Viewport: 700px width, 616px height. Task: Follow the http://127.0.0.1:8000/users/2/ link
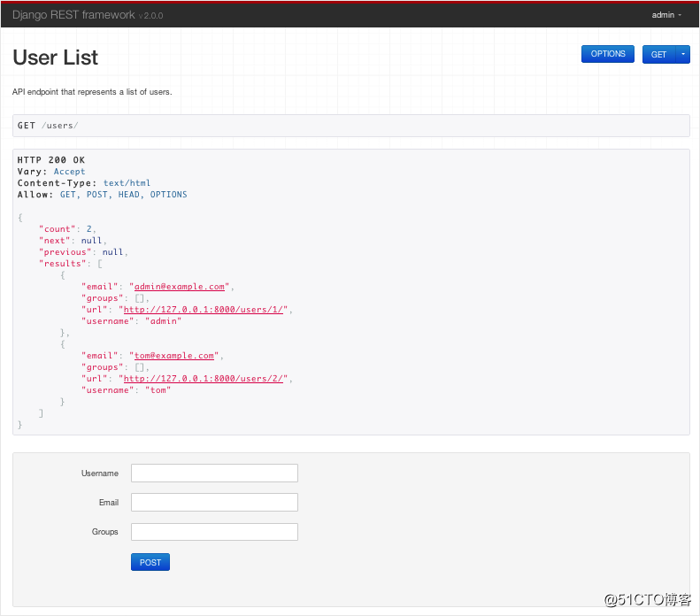pyautogui.click(x=204, y=379)
